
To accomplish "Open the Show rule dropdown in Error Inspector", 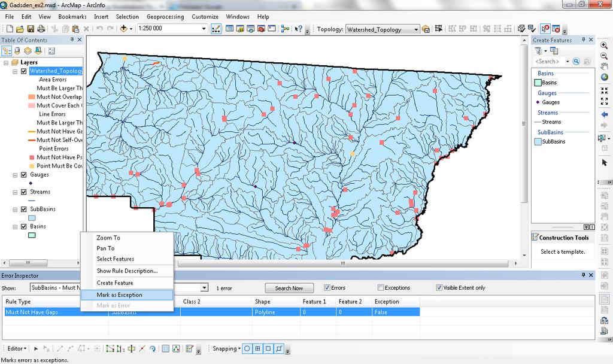I will tap(204, 288).
